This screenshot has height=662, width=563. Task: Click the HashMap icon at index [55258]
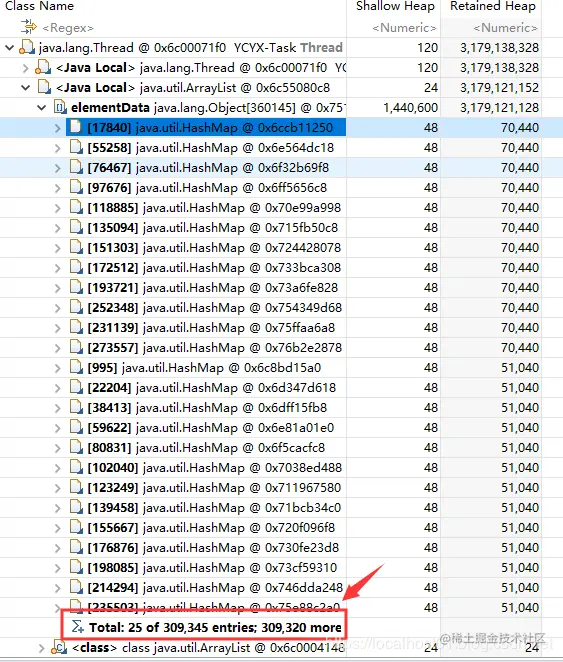76,147
